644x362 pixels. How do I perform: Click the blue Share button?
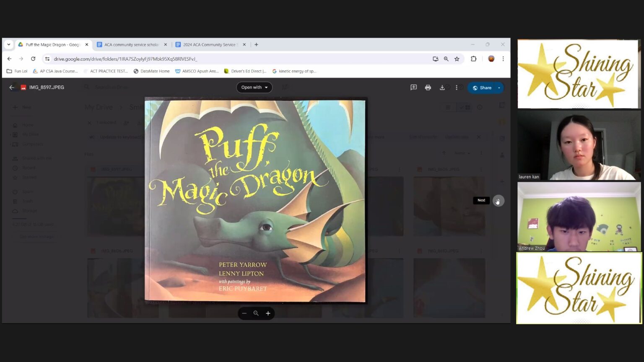coord(482,88)
